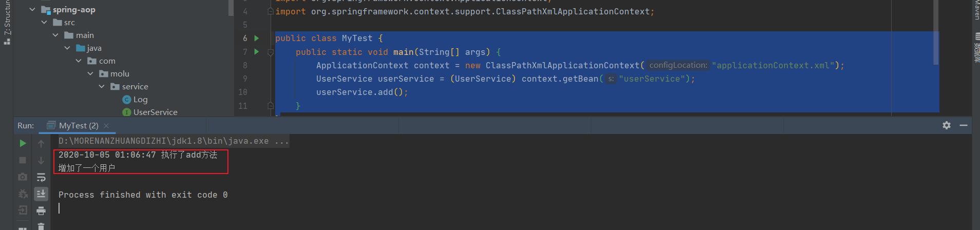980x230 pixels.
Task: Toggle scroll to end of console
Action: pyautogui.click(x=41, y=194)
